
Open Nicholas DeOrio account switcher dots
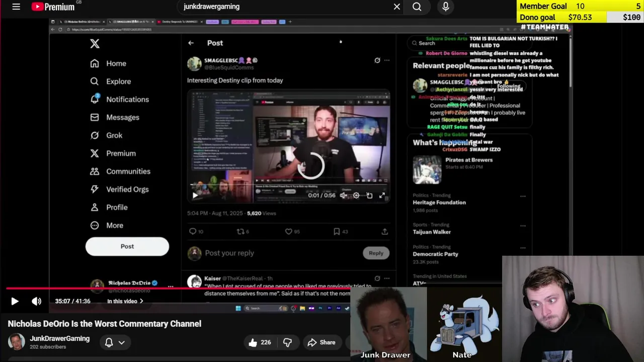point(171,287)
